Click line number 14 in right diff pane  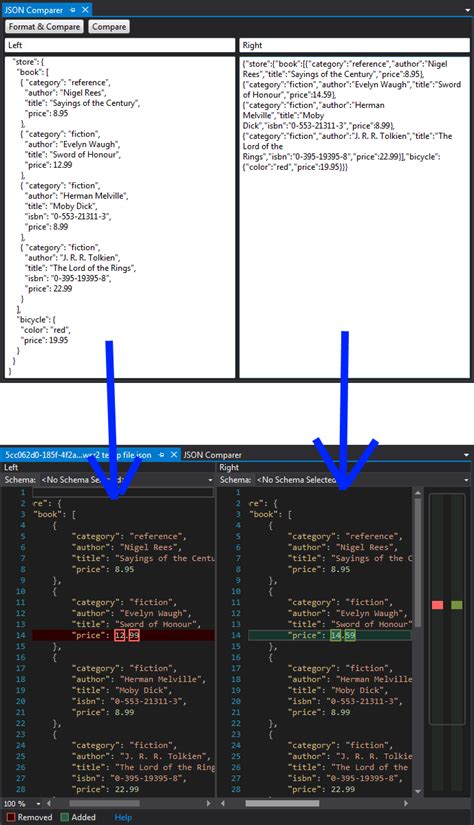click(x=236, y=635)
